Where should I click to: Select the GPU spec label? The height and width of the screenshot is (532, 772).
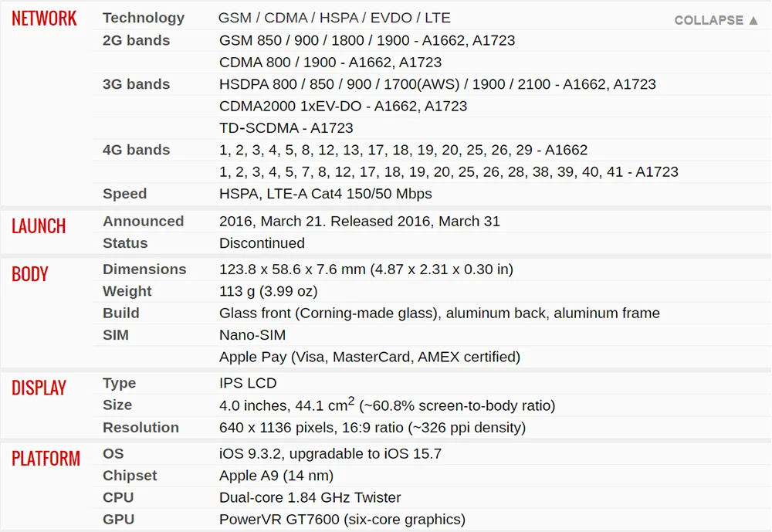[x=118, y=520]
